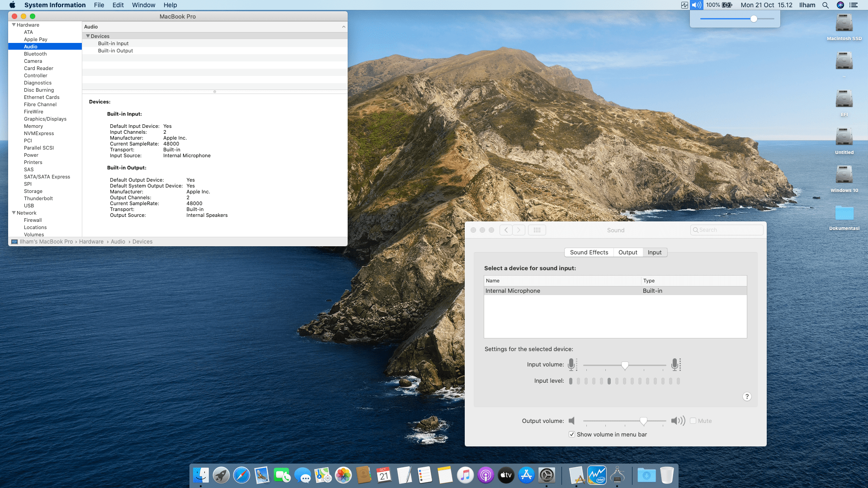Select Bluetooth in the hardware sidebar
The height and width of the screenshot is (488, 868).
click(35, 54)
